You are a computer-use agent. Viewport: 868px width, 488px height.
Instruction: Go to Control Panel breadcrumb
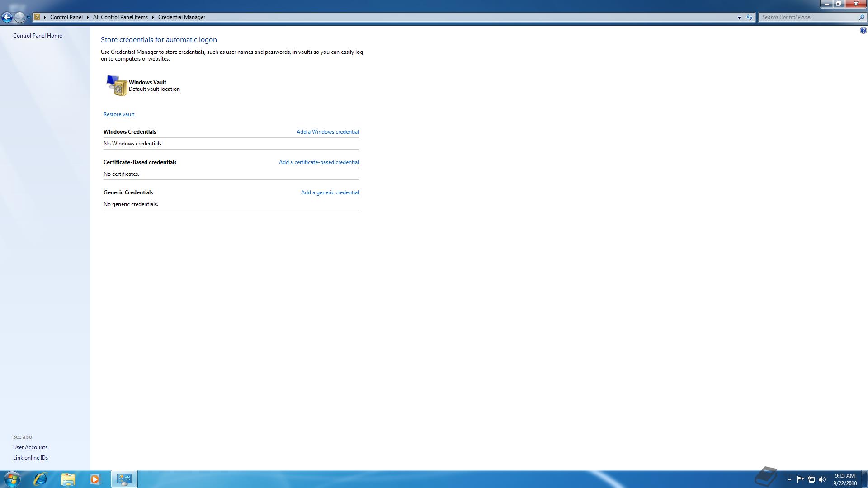[66, 17]
